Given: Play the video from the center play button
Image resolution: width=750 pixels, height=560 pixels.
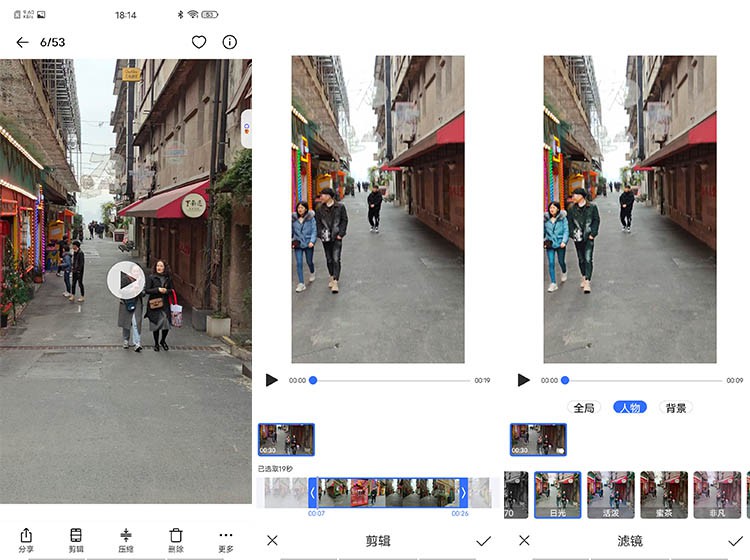Looking at the screenshot, I should coord(126,280).
